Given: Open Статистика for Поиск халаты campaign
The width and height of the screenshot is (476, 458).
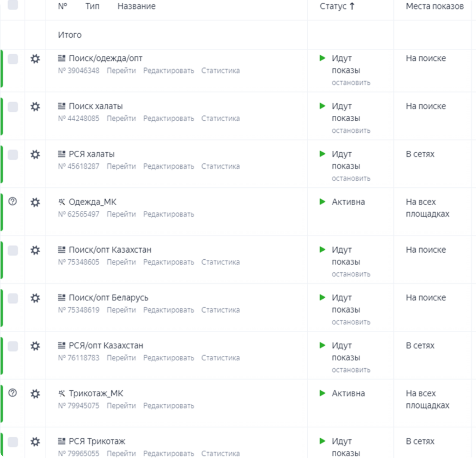Looking at the screenshot, I should click(x=220, y=119).
